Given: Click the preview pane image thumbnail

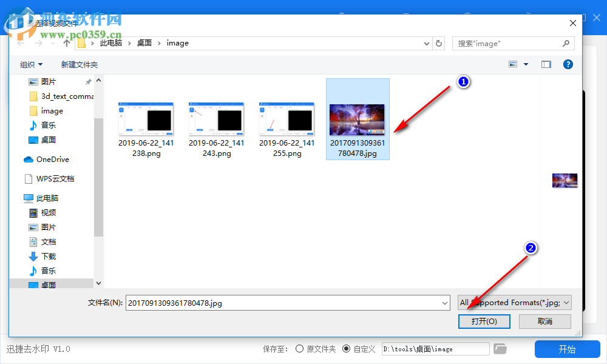Looking at the screenshot, I should click(565, 181).
